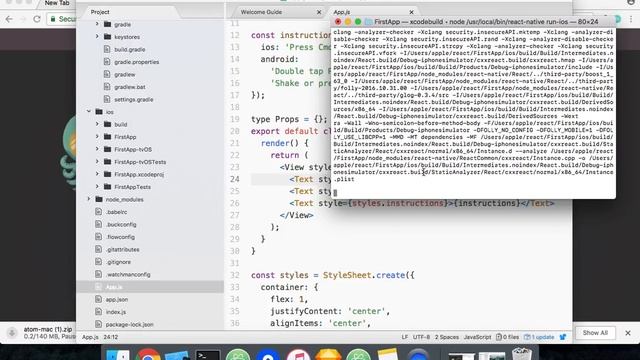Click the 'type Props' code line
The width and height of the screenshot is (640, 360).
(289, 119)
